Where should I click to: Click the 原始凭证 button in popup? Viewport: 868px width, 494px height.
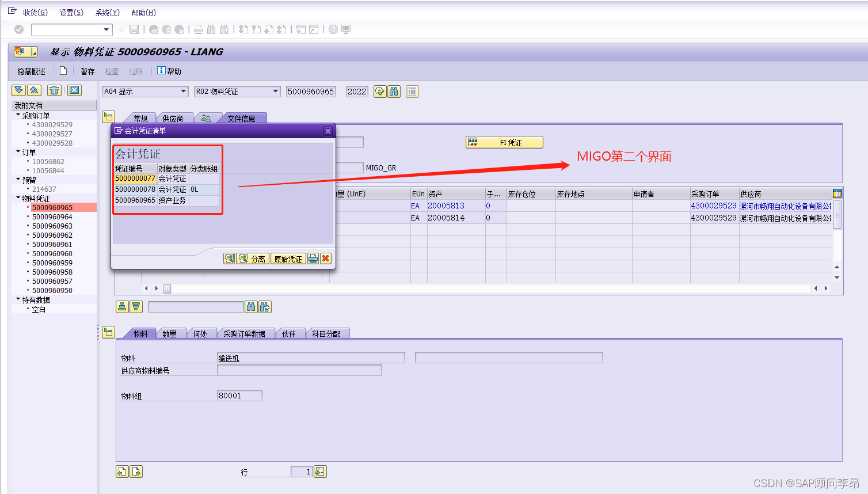tap(288, 259)
